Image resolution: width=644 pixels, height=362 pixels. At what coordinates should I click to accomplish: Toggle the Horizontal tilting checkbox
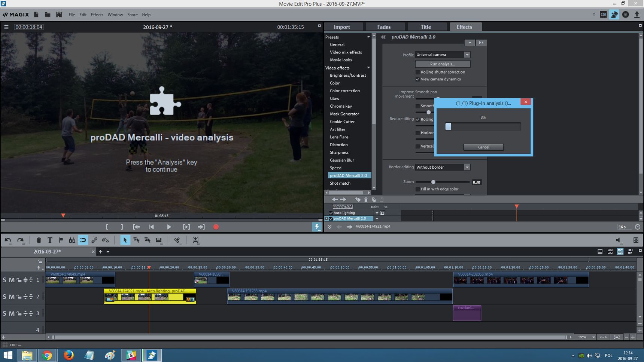click(x=417, y=133)
